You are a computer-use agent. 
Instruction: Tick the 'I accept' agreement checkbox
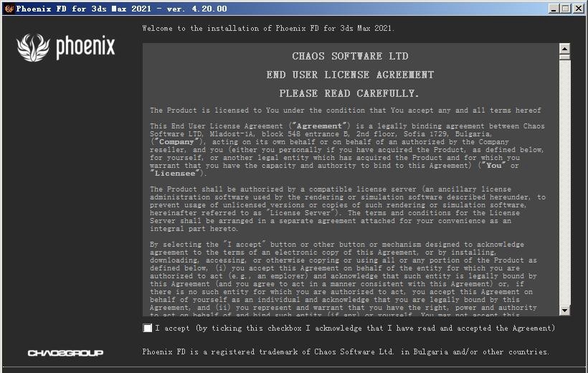148,328
